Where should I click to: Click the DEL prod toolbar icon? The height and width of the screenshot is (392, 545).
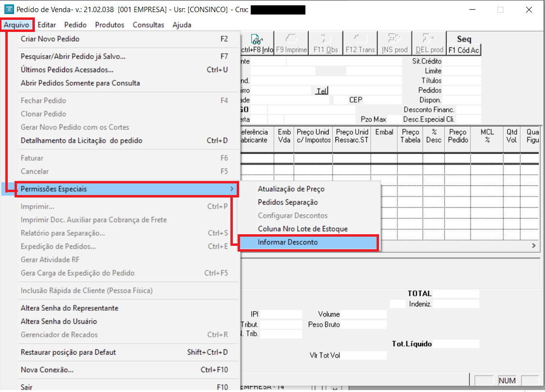tap(429, 43)
